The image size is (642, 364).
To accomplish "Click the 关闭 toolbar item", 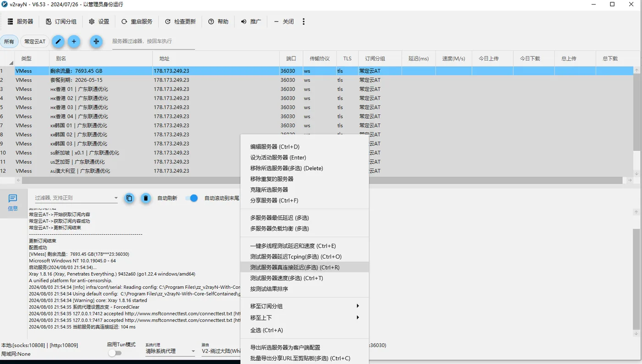I will click(x=284, y=22).
